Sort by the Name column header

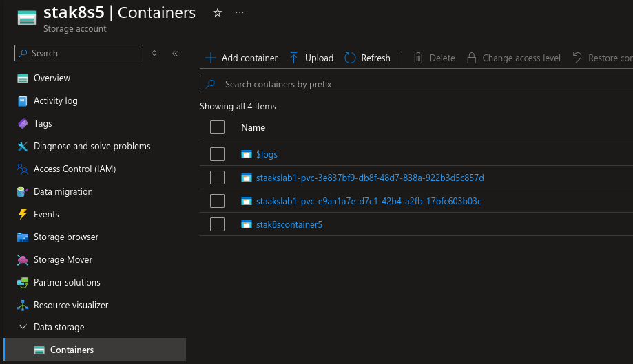point(253,128)
